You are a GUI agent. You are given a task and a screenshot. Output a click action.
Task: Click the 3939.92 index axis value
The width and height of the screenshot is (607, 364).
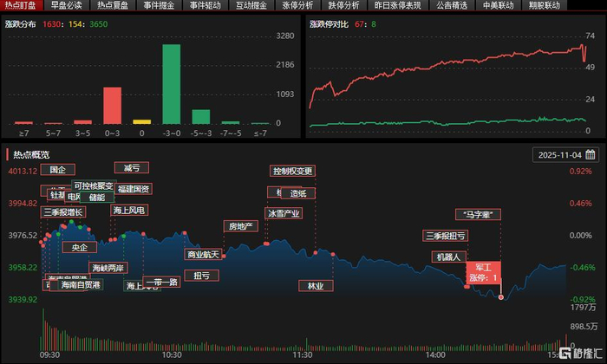(x=23, y=299)
